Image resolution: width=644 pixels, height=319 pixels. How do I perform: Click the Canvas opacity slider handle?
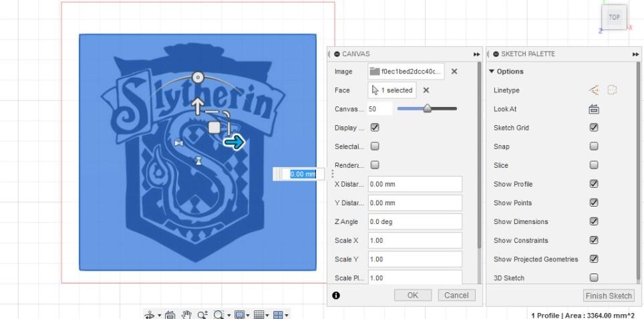[428, 108]
